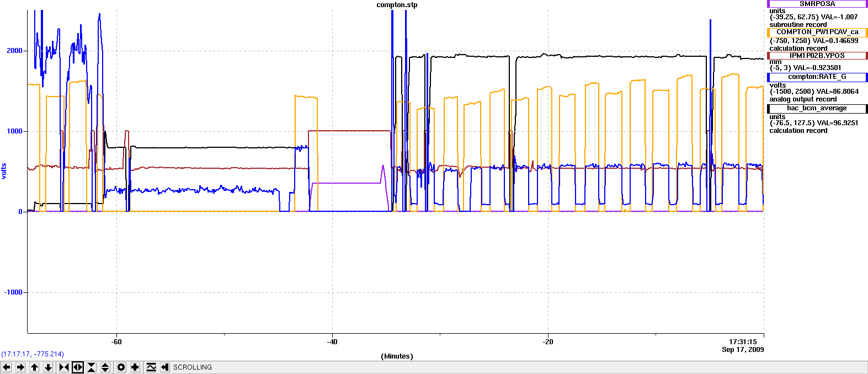868x374 pixels.
Task: Expand the time axis (outward diamond icon)
Action: click(x=78, y=367)
